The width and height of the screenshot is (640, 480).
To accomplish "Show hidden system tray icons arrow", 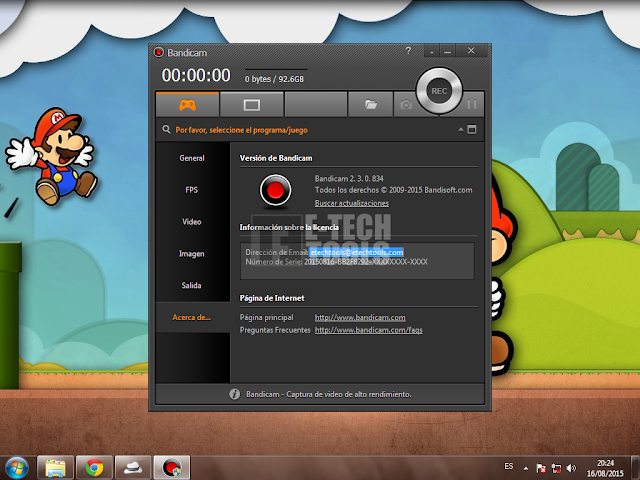I will pyautogui.click(x=526, y=468).
